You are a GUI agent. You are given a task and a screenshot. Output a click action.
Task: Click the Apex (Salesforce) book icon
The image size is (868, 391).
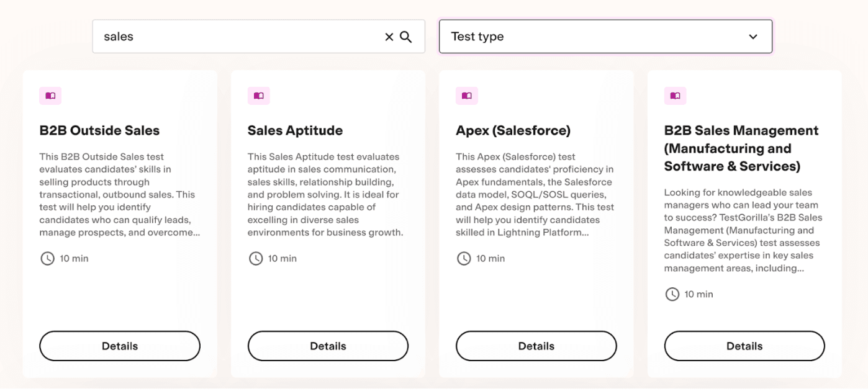click(467, 96)
